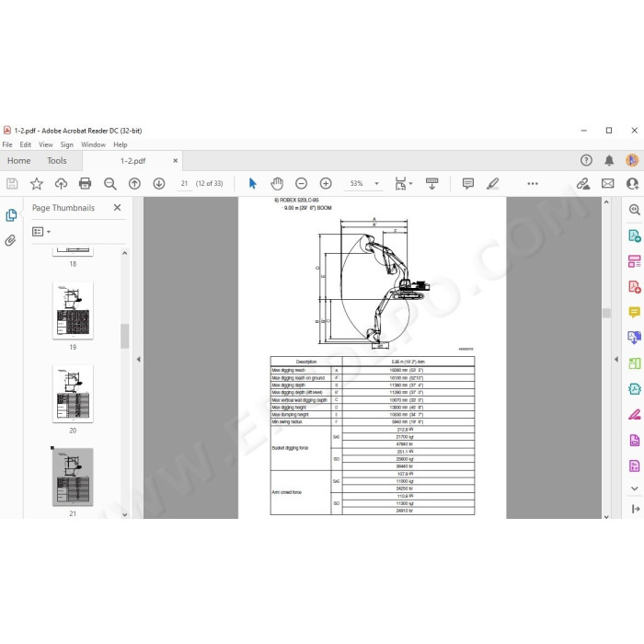Open the Attachments paperclip pane
Image resolution: width=644 pixels, height=644 pixels.
pos(10,240)
